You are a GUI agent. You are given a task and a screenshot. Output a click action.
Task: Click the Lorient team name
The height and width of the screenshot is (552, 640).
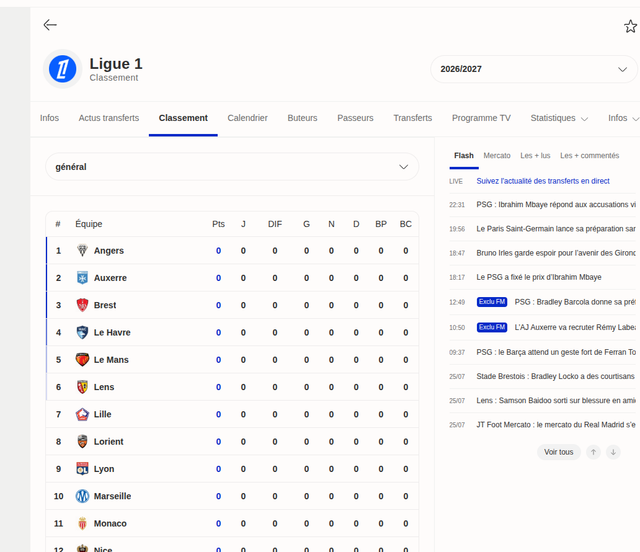(x=108, y=441)
